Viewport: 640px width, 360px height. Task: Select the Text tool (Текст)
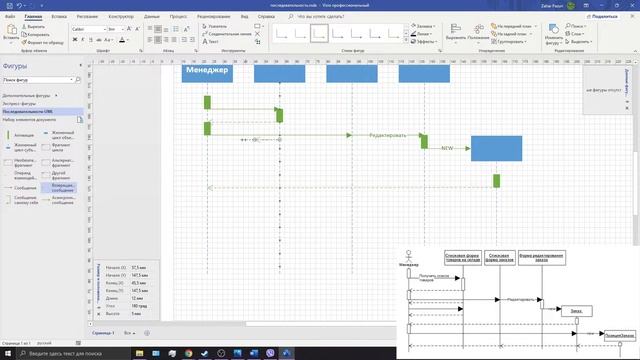coord(211,41)
